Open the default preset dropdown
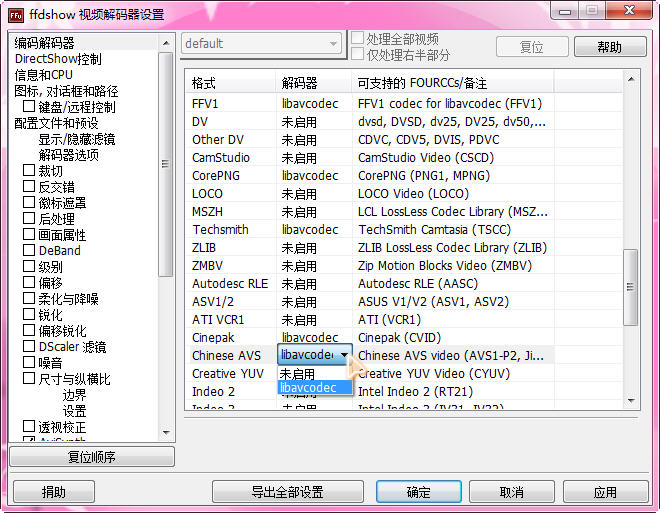Image resolution: width=660 pixels, height=513 pixels. 261,43
